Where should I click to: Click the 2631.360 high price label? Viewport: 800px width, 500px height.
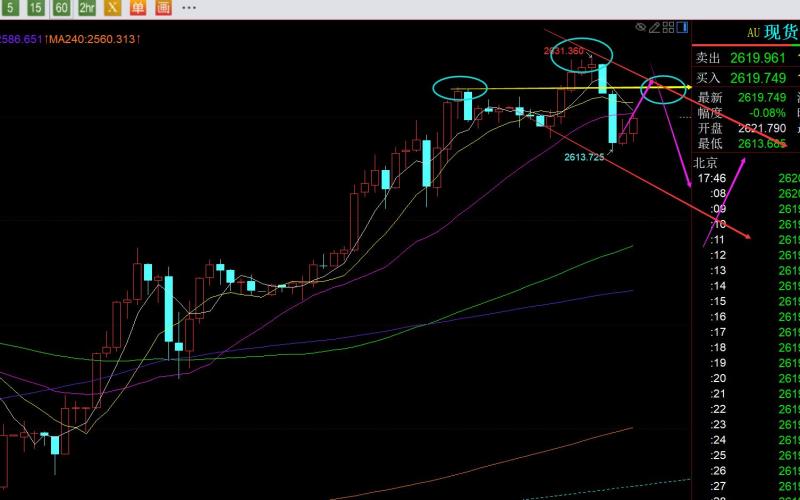tap(563, 51)
